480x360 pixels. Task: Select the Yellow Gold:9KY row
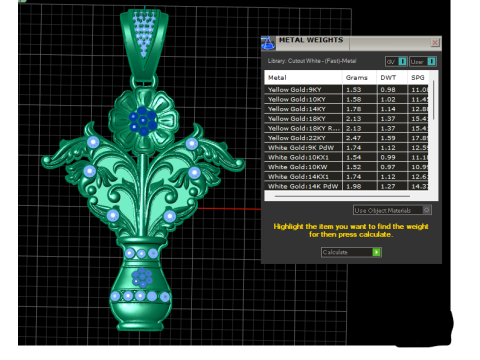point(346,90)
